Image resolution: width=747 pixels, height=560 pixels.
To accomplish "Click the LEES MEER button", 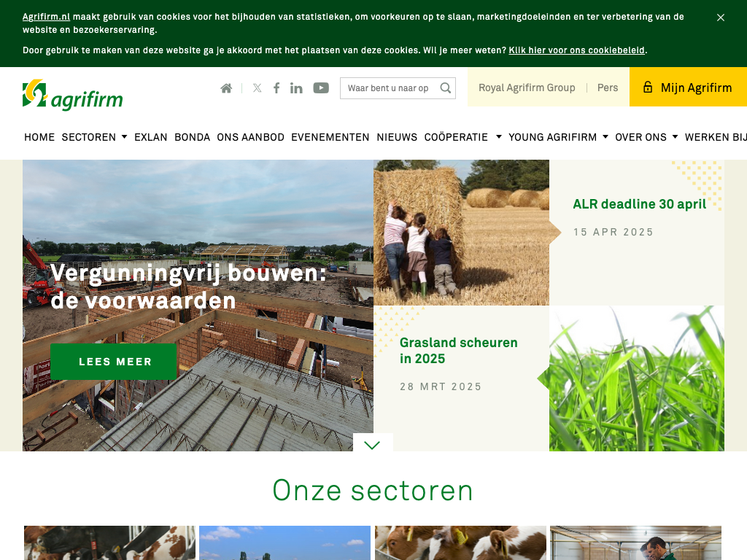I will (x=113, y=362).
